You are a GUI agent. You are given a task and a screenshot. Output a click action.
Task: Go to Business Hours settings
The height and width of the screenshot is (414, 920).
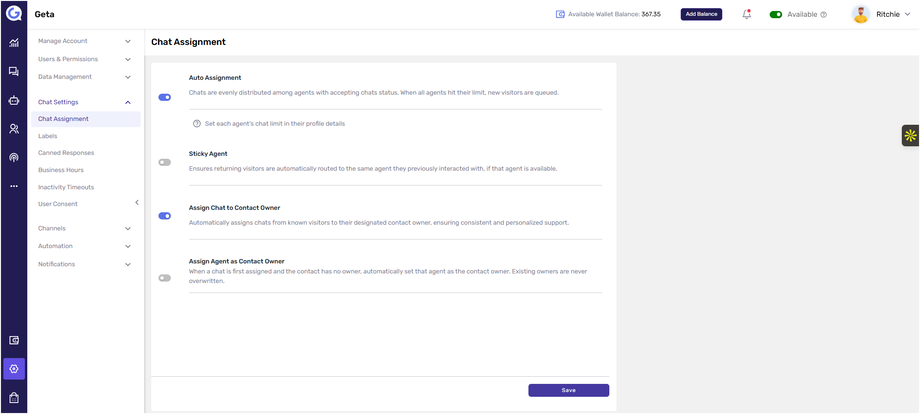pyautogui.click(x=61, y=170)
